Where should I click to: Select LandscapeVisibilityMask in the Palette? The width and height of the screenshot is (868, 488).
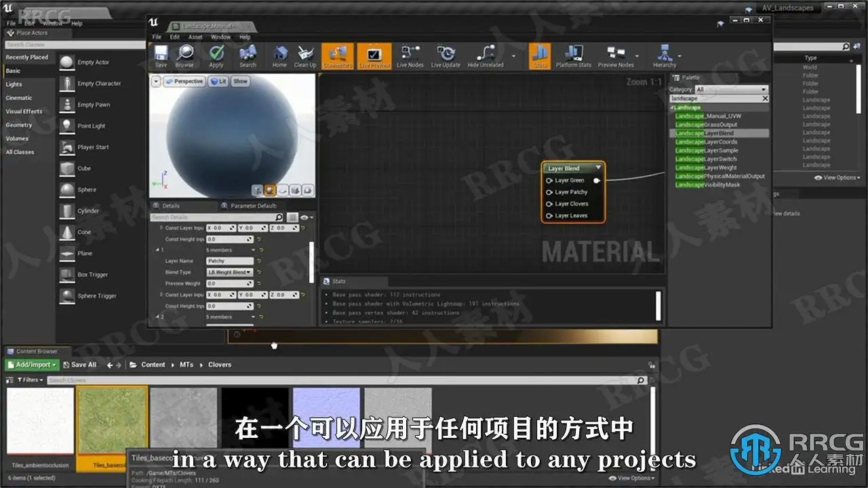click(708, 184)
